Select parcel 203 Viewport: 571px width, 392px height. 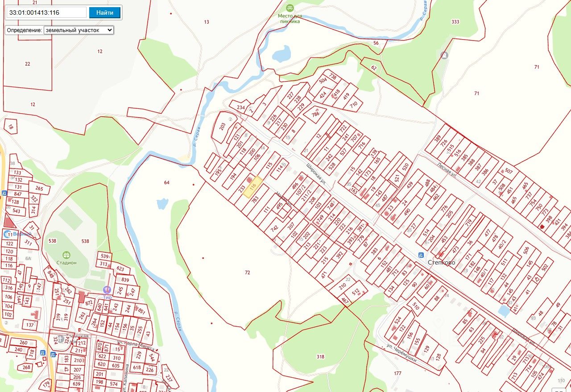[x=223, y=127]
